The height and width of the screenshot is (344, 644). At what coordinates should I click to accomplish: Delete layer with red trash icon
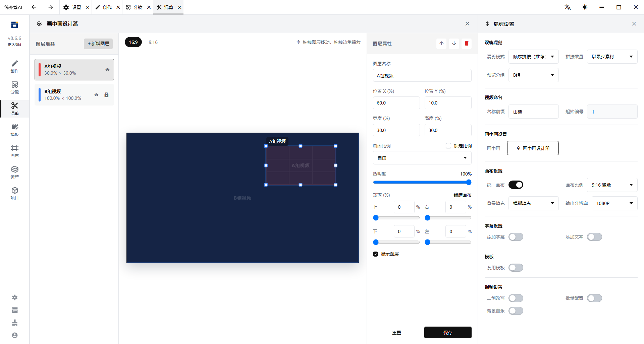point(467,44)
